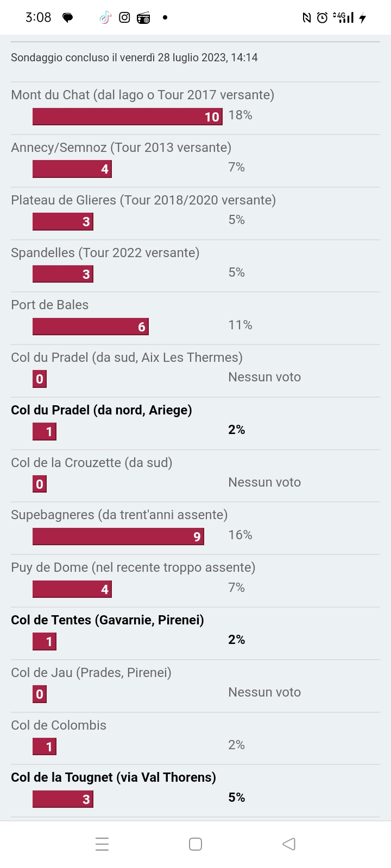The width and height of the screenshot is (391, 868).
Task: Open the recent apps menu button
Action: point(102,844)
